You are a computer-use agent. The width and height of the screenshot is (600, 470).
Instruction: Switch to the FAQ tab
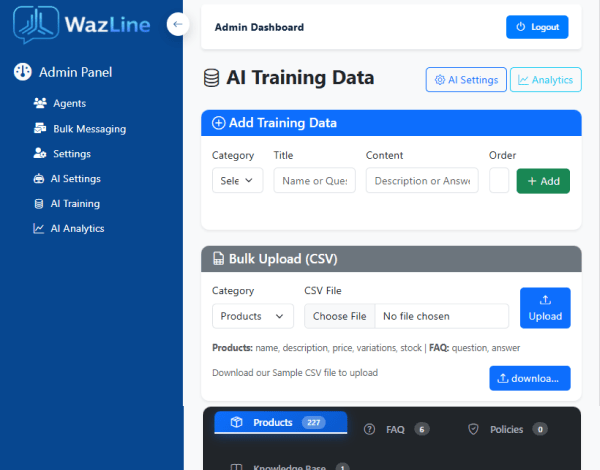[x=396, y=429]
